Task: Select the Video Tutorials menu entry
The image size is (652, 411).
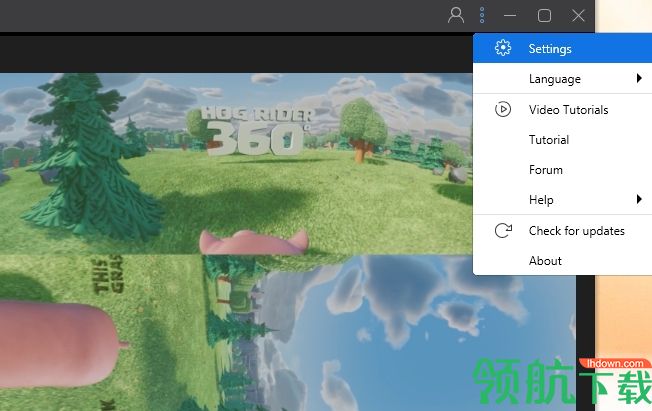Action: (563, 109)
